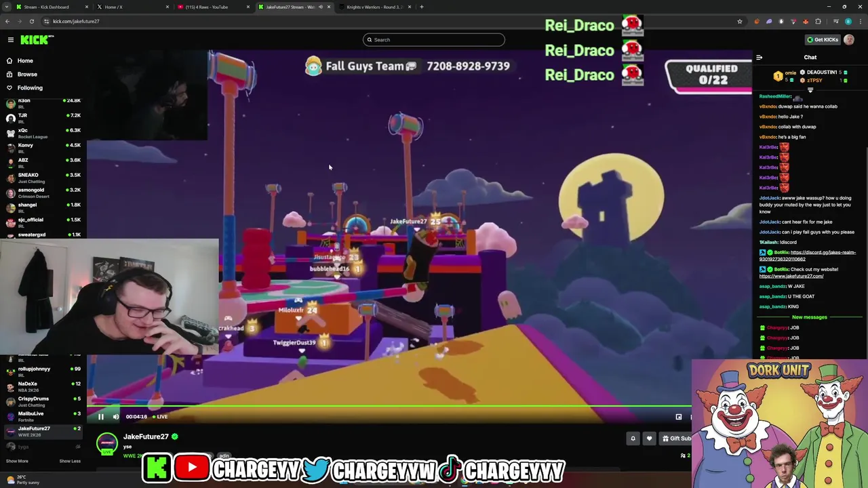Toggle the heart follow button

pyautogui.click(x=649, y=439)
